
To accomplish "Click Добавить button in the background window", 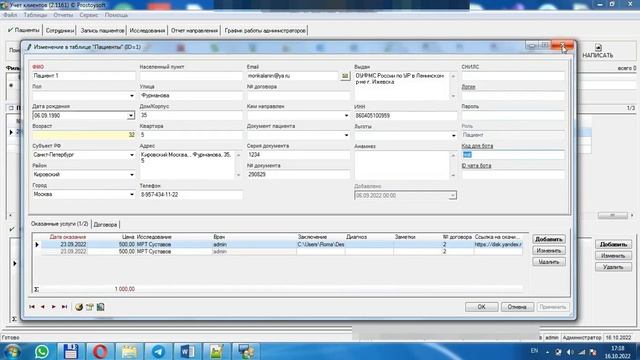I will (613, 244).
